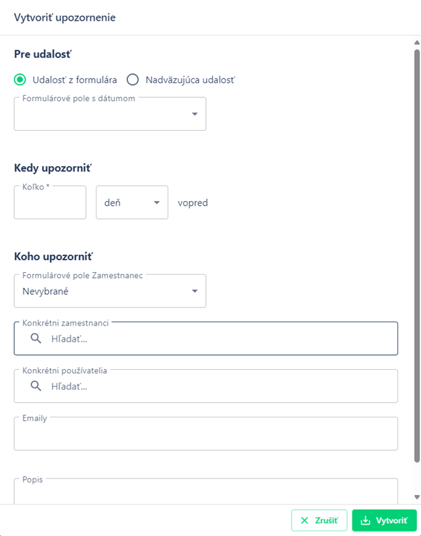Expand the deň unit dropdown

click(x=132, y=202)
